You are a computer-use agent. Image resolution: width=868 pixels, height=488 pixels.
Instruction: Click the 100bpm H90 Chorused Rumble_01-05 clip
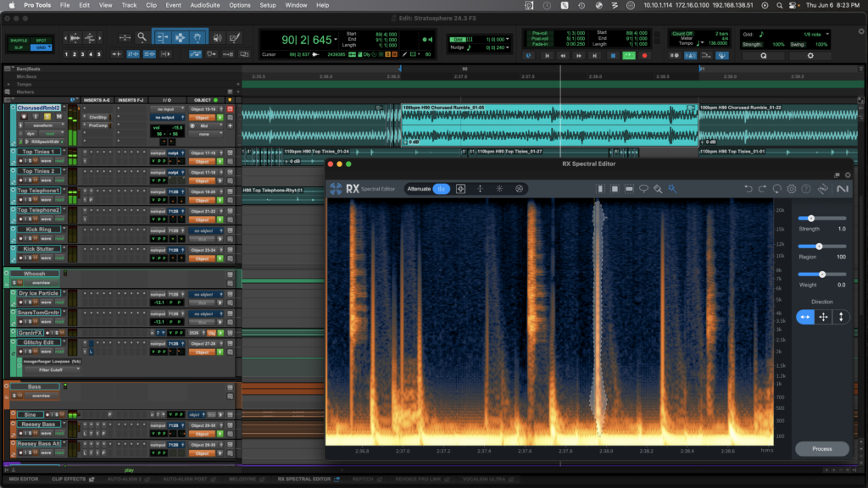549,125
